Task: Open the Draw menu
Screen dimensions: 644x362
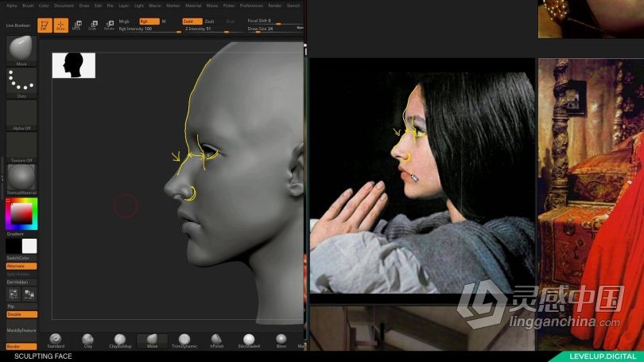Action: 84,6
